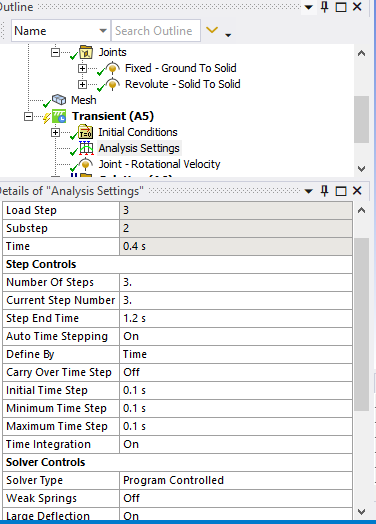Click the Time Integration value On
Screen dimensions: 376x524
point(236,445)
